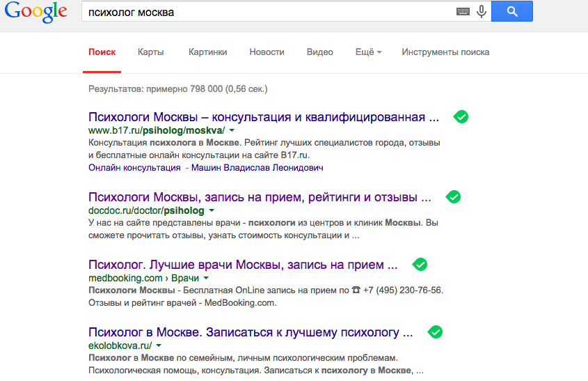The width and height of the screenshot is (588, 381).
Task: Open result Психологи Москвы, запись на прием
Action: point(260,197)
